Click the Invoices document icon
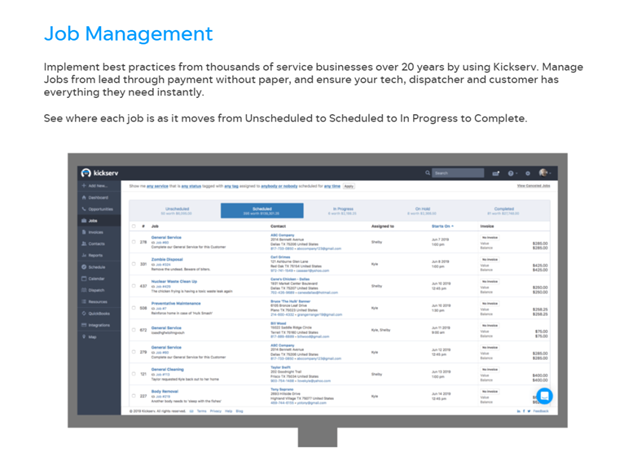624x457 pixels. point(84,232)
